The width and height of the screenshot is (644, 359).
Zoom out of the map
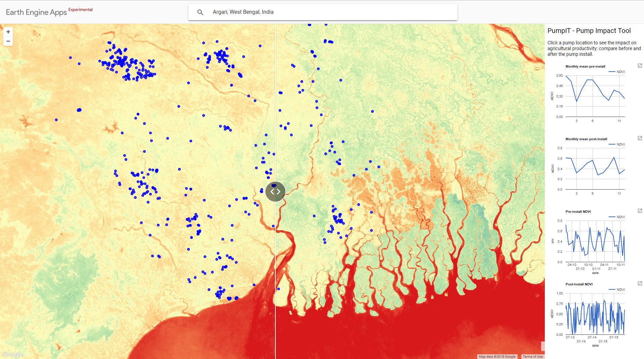tap(8, 41)
